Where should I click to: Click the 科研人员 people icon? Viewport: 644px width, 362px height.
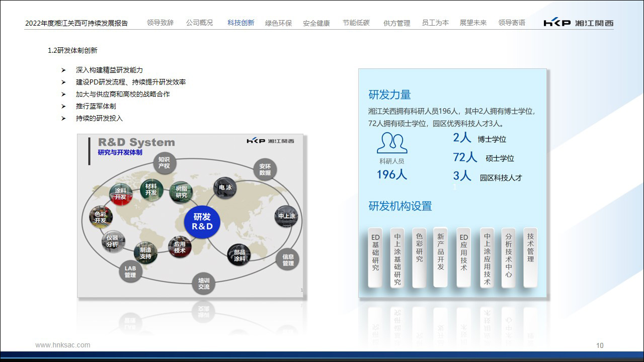(392, 143)
